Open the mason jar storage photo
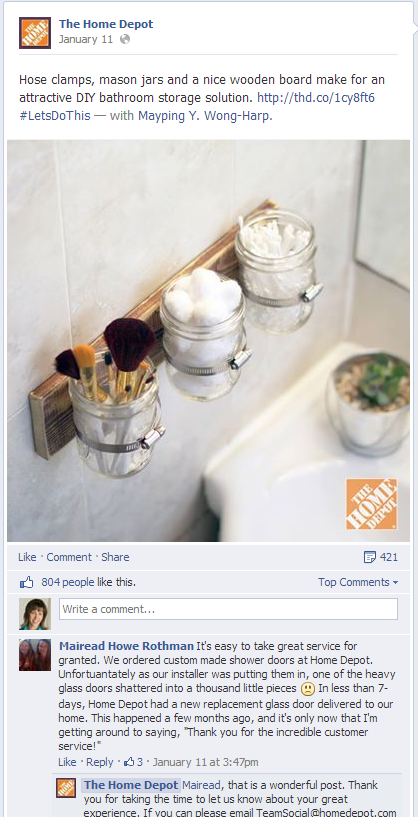418x817 pixels. [208, 341]
